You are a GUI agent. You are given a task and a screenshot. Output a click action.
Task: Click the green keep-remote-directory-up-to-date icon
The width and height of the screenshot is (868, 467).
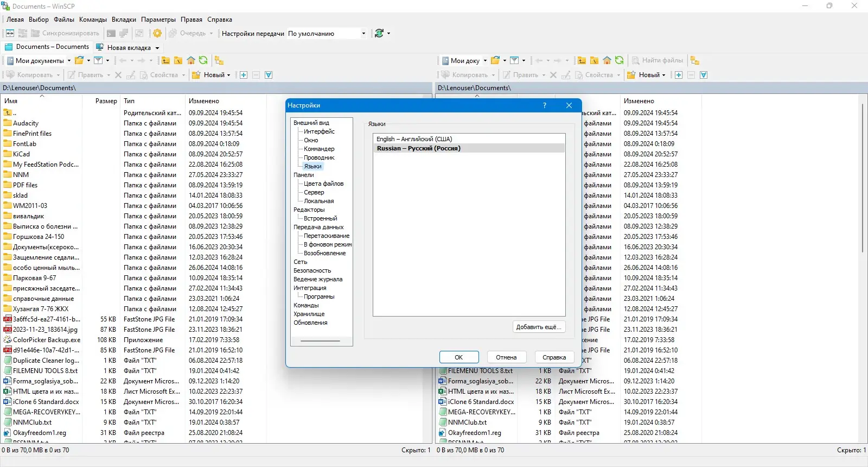[x=379, y=33]
